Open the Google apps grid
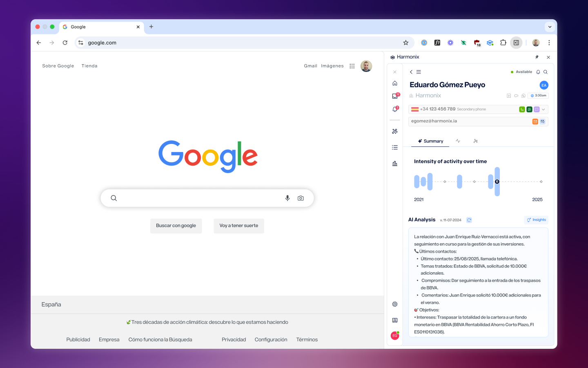 pyautogui.click(x=352, y=66)
